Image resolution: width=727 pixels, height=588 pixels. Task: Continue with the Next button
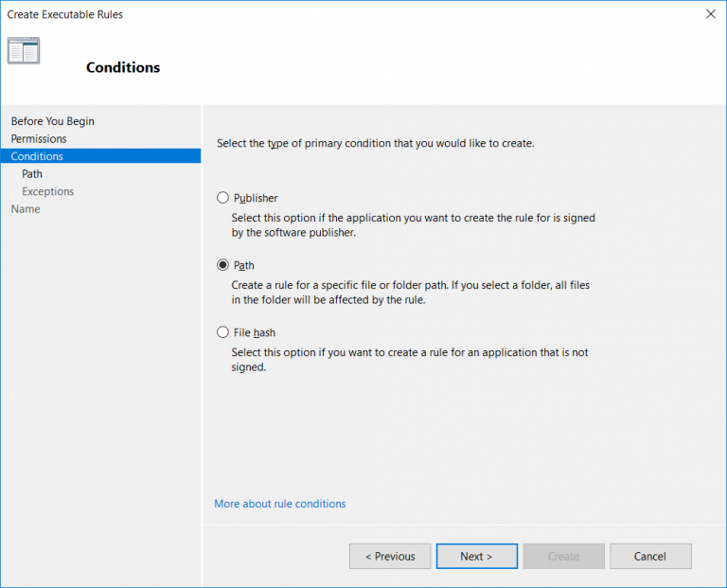click(476, 556)
